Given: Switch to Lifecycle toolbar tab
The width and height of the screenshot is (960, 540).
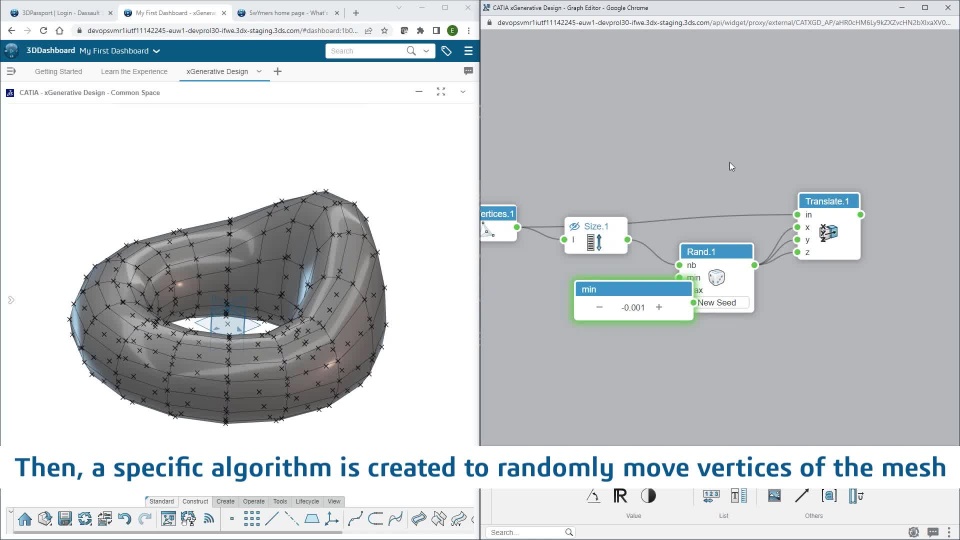Looking at the screenshot, I should [x=307, y=501].
